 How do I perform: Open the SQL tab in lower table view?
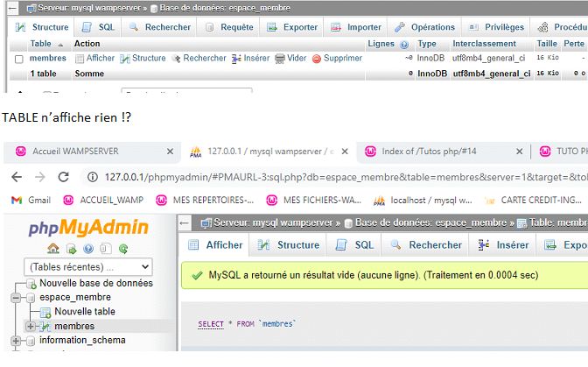pos(354,245)
